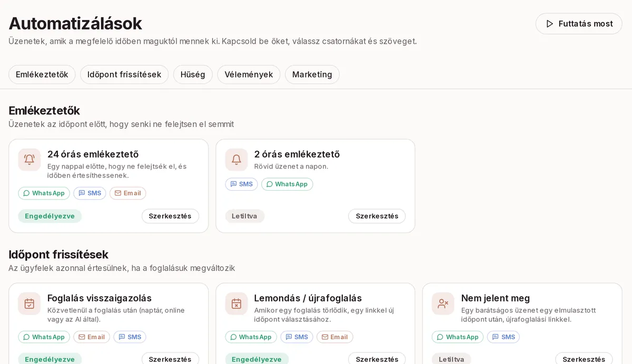Toggle Engedélyezve status on Lemondás / újrafoglalás
Viewport: 632px width, 364px height.
click(257, 359)
